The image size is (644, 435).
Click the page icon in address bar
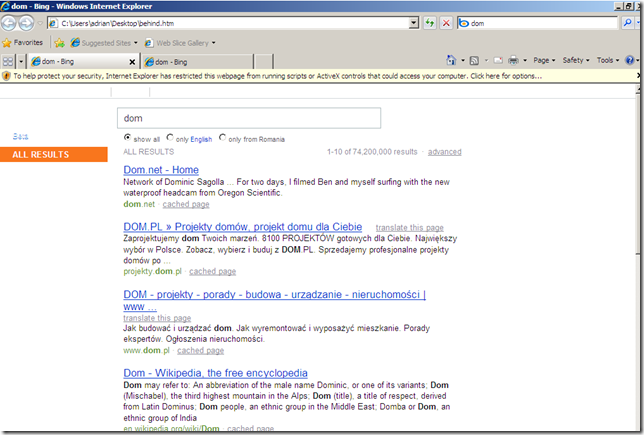(x=53, y=23)
